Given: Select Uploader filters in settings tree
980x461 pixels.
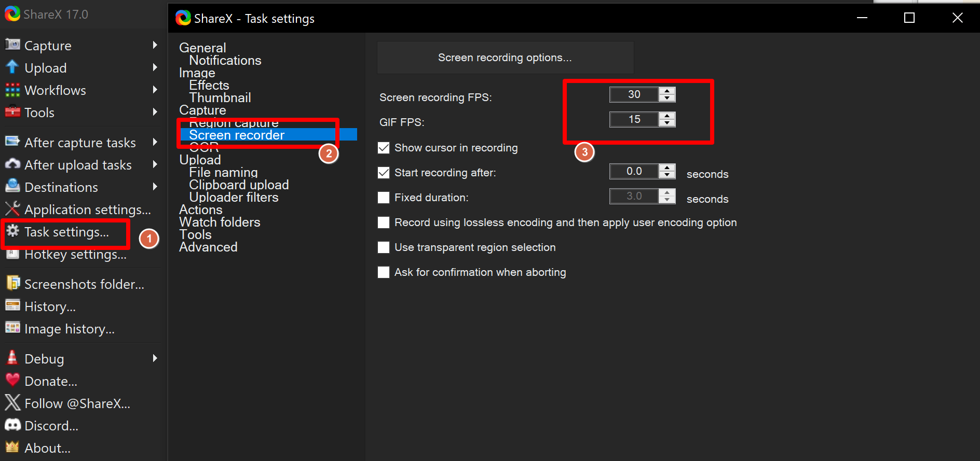Looking at the screenshot, I should coord(234,197).
